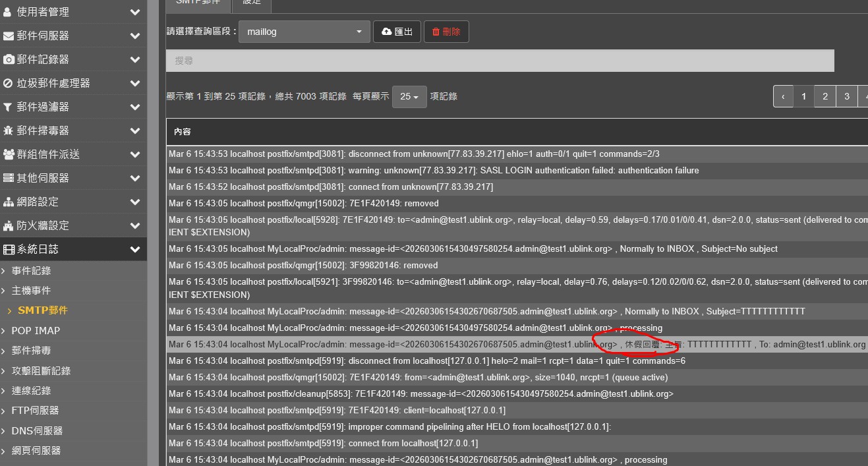Click the 匯出 export button
Viewport: 868px width, 466px height.
(x=397, y=32)
